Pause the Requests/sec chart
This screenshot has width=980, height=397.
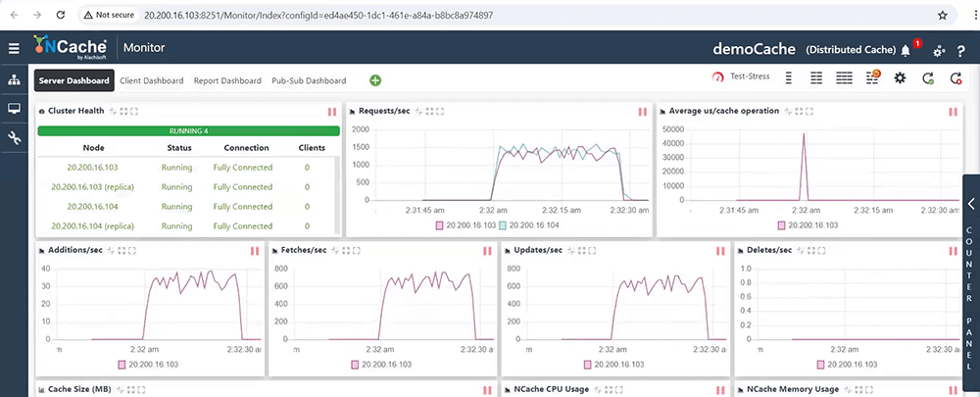point(643,112)
